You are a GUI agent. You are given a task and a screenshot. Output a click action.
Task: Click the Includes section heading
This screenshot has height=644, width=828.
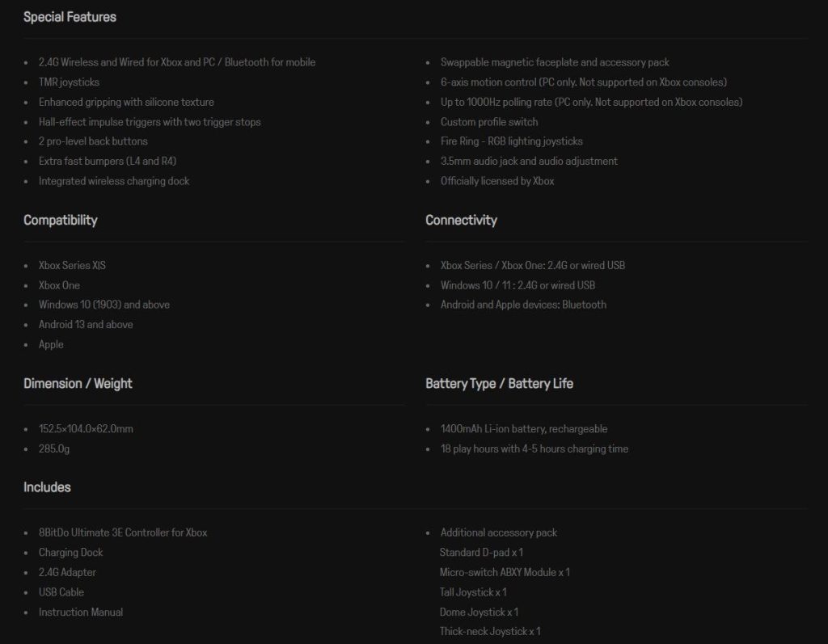pyautogui.click(x=47, y=487)
